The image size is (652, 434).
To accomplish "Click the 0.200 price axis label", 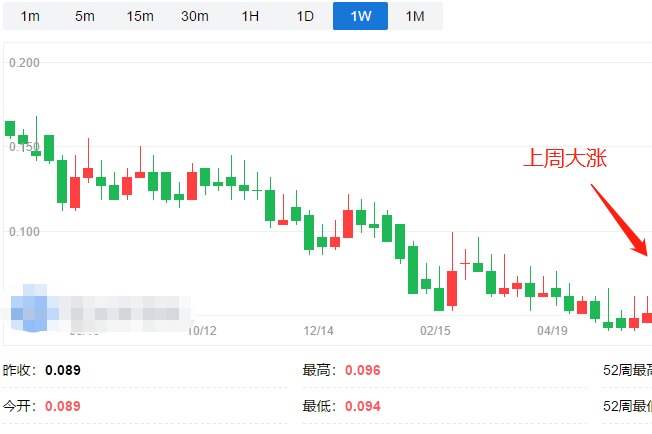I will [x=24, y=63].
